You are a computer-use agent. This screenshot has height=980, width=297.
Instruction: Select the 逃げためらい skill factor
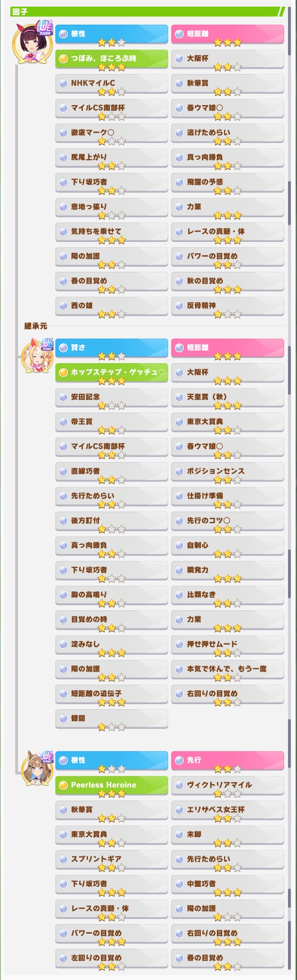[228, 134]
